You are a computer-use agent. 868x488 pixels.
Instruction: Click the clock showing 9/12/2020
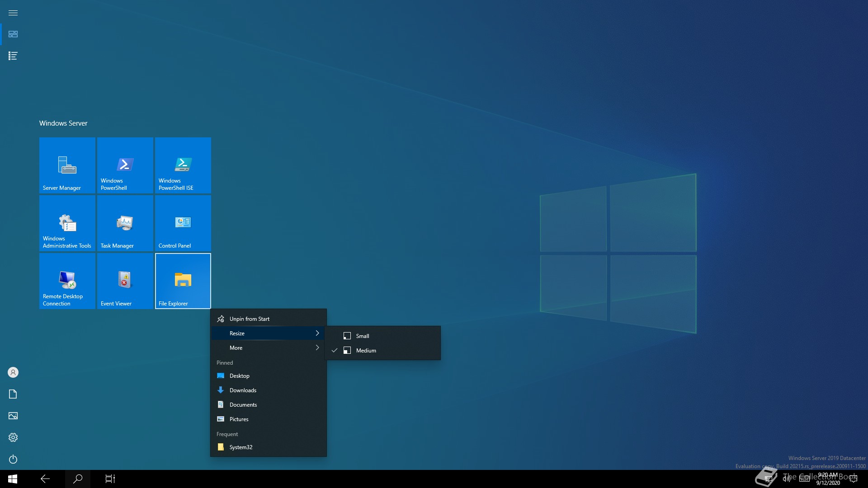[x=828, y=479]
